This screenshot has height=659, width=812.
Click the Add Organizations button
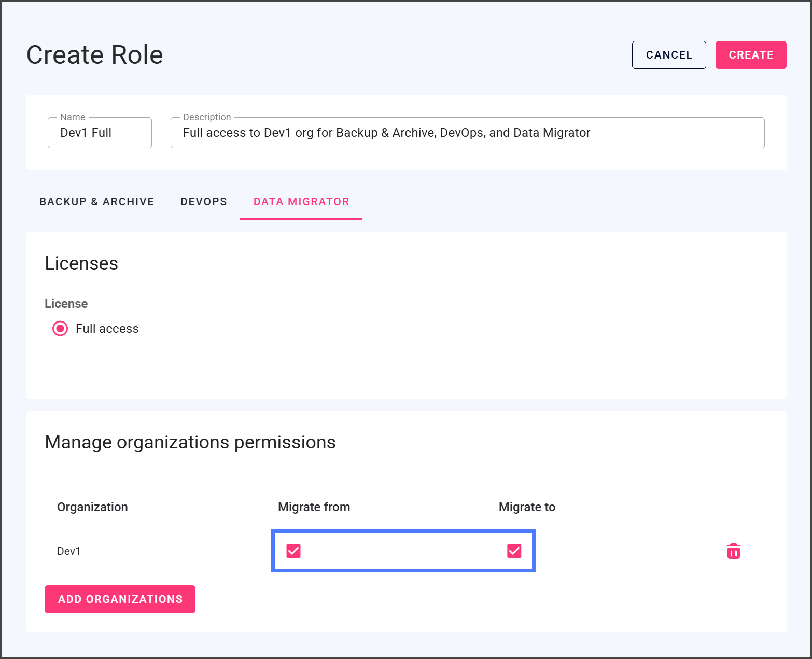[120, 599]
